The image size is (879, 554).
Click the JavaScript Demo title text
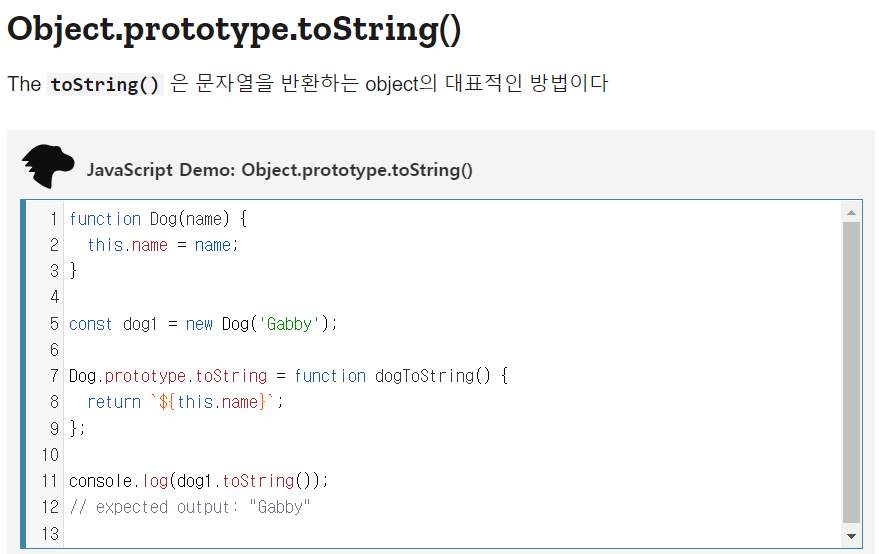tap(279, 170)
